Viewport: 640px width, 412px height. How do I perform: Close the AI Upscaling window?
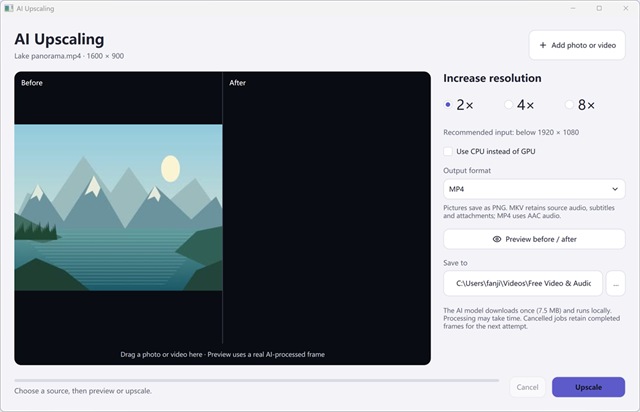coord(626,8)
